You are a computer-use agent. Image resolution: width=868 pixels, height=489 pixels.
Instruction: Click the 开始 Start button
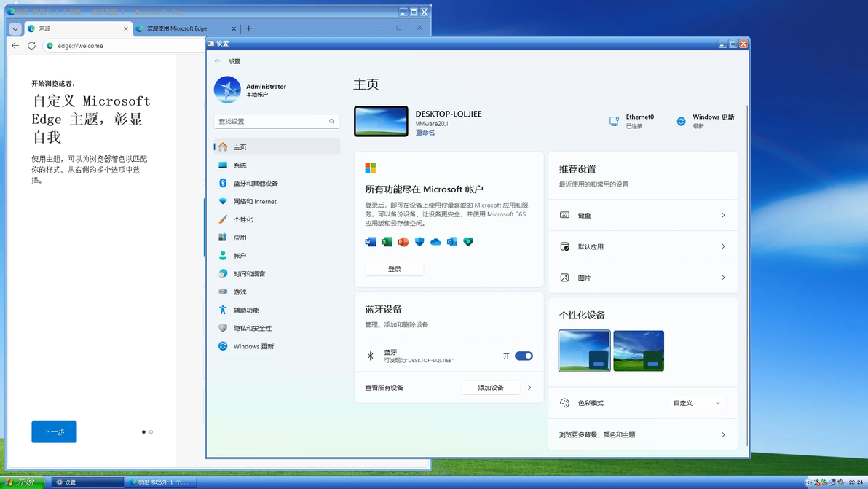click(21, 482)
